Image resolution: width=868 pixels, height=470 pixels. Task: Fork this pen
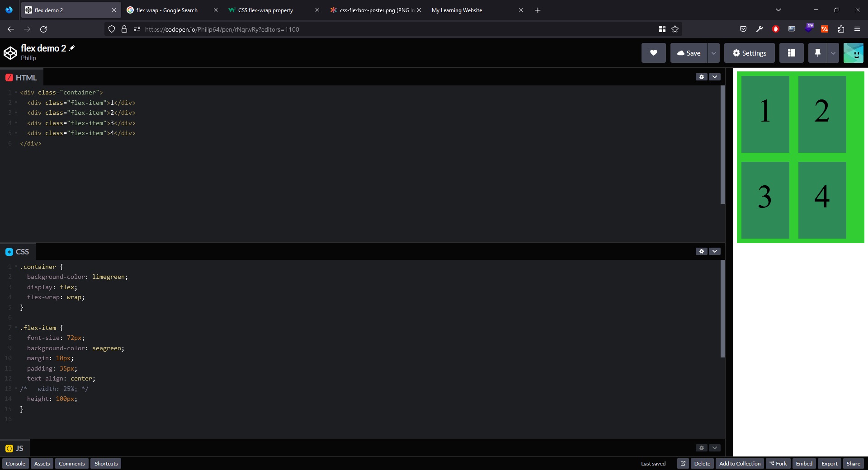(778, 464)
